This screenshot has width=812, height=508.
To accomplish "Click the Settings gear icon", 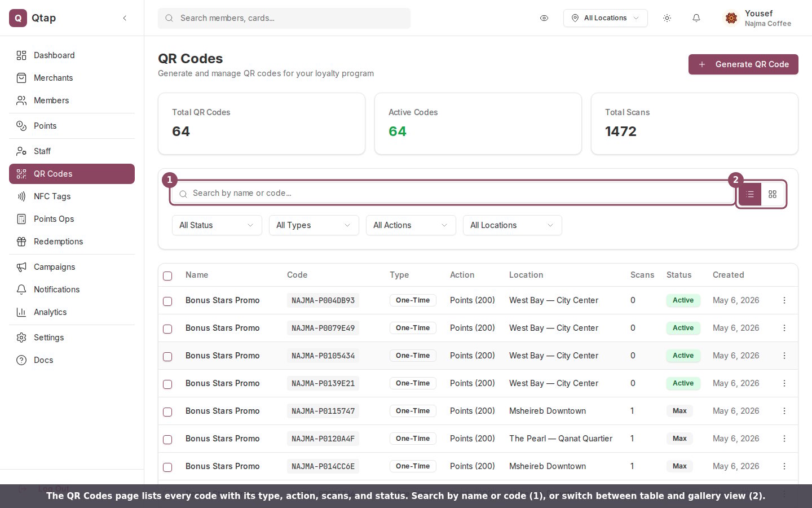I will click(x=21, y=338).
